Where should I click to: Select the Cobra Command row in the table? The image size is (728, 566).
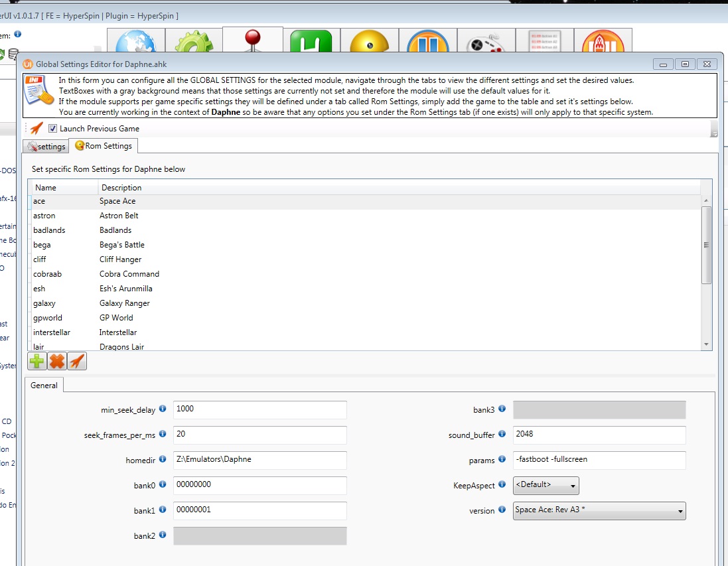(129, 274)
